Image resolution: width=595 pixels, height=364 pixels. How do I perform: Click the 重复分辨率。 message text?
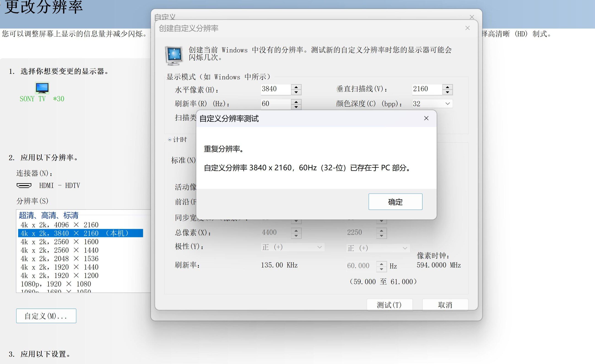[224, 149]
